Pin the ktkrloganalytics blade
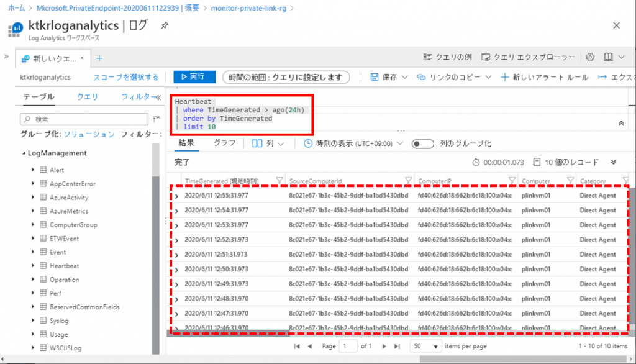This screenshot has width=636, height=364. point(164,25)
